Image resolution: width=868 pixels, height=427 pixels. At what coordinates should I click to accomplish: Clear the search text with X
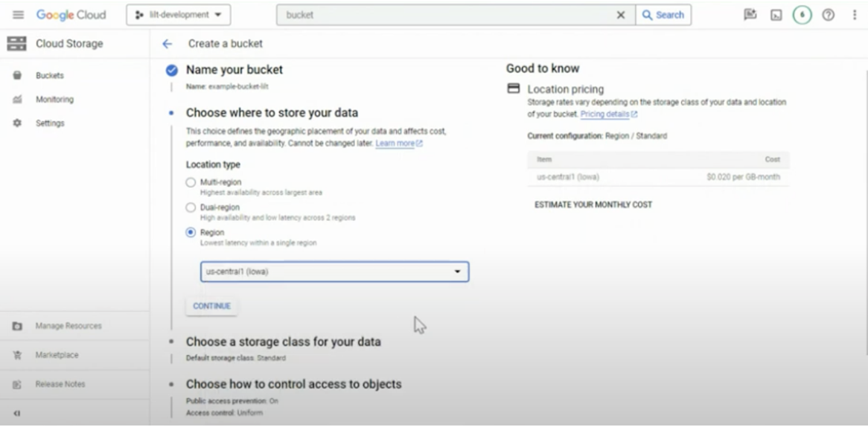(621, 15)
